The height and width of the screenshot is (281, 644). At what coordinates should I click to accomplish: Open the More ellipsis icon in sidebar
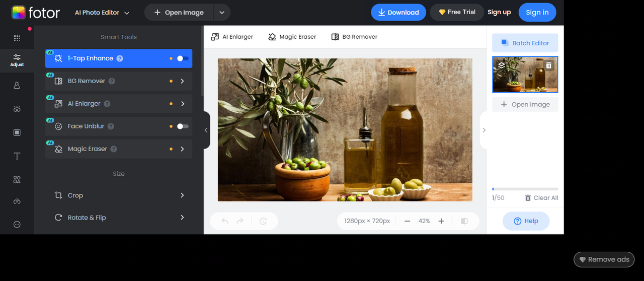click(17, 225)
